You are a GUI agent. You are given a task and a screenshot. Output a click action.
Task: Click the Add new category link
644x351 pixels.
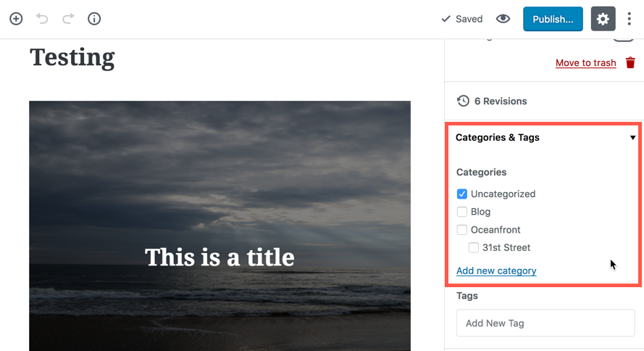click(x=496, y=271)
